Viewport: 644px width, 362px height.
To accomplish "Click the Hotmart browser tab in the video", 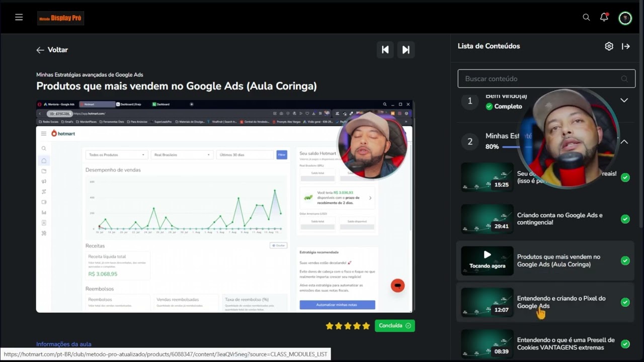I will coord(98,104).
